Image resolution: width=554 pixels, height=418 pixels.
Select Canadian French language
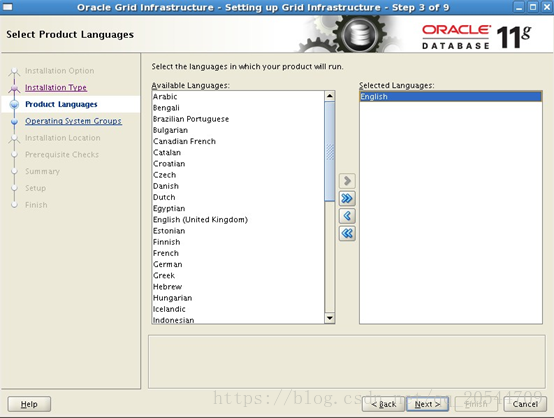pos(238,141)
